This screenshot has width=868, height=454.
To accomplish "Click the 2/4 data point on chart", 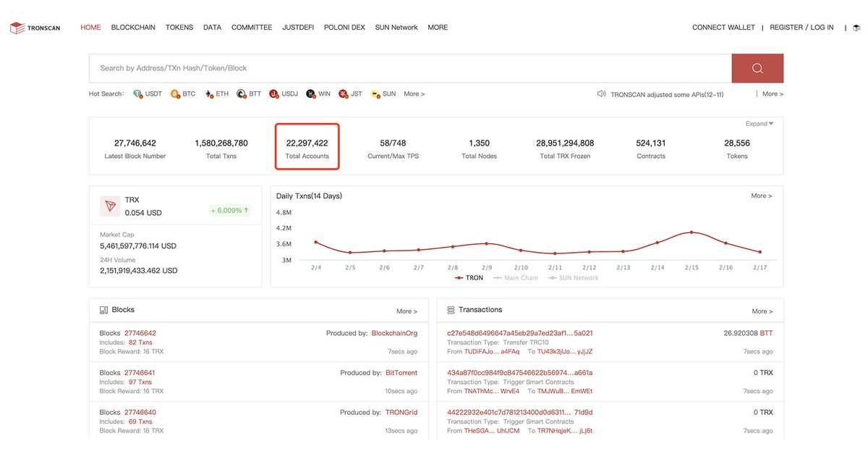I will point(316,242).
